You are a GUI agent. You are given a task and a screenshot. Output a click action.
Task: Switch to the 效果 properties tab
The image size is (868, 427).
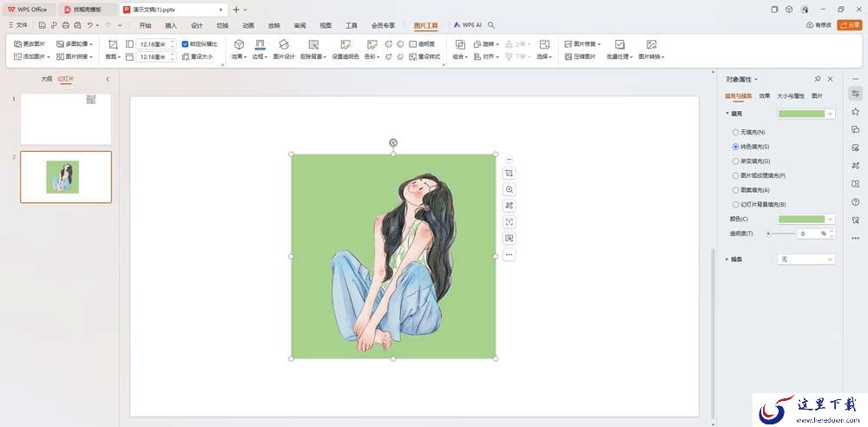[x=765, y=95]
